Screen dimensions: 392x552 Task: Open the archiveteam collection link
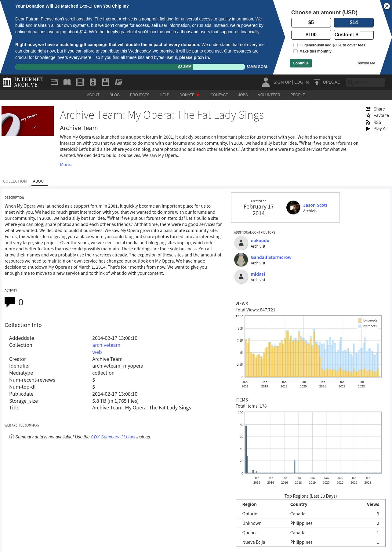(x=106, y=345)
